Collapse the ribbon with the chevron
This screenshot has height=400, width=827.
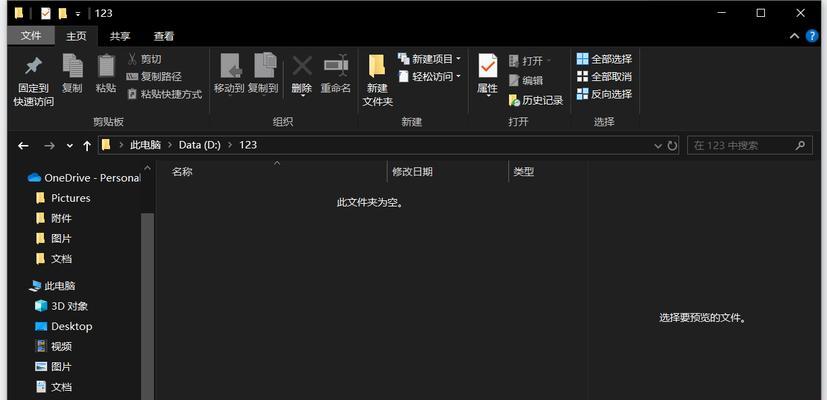coord(794,36)
